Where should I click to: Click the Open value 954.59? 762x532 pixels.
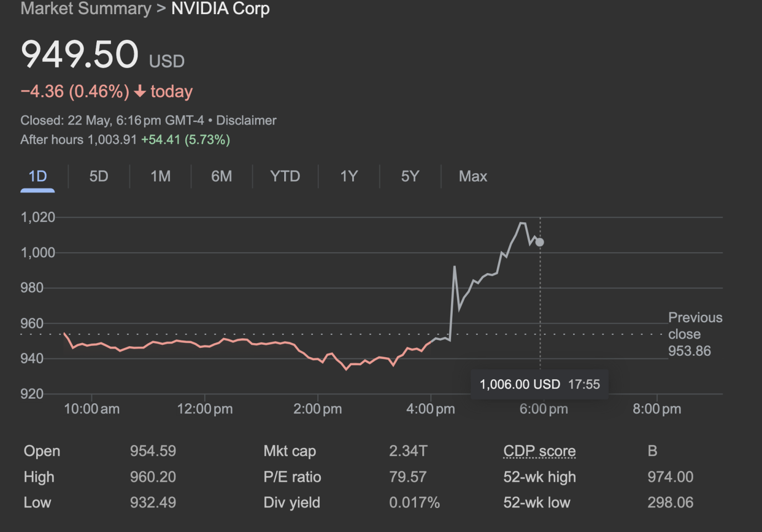[153, 451]
